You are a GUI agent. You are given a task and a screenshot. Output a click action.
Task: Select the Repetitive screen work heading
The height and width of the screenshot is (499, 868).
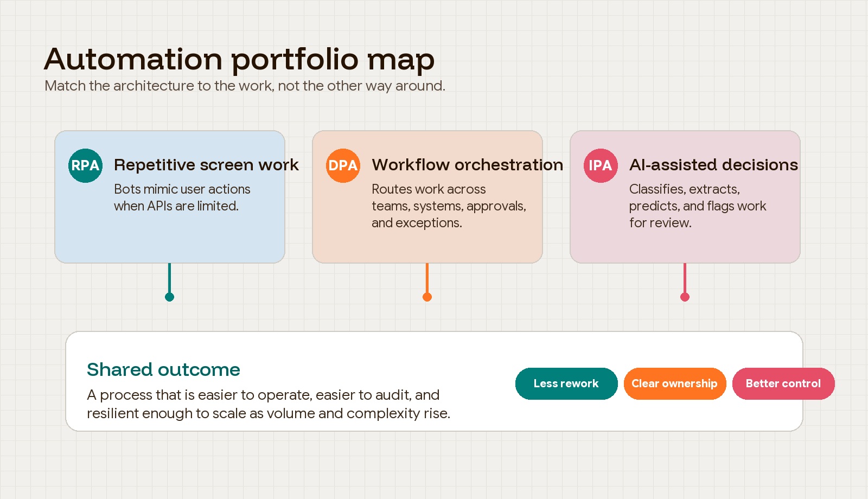pos(206,165)
